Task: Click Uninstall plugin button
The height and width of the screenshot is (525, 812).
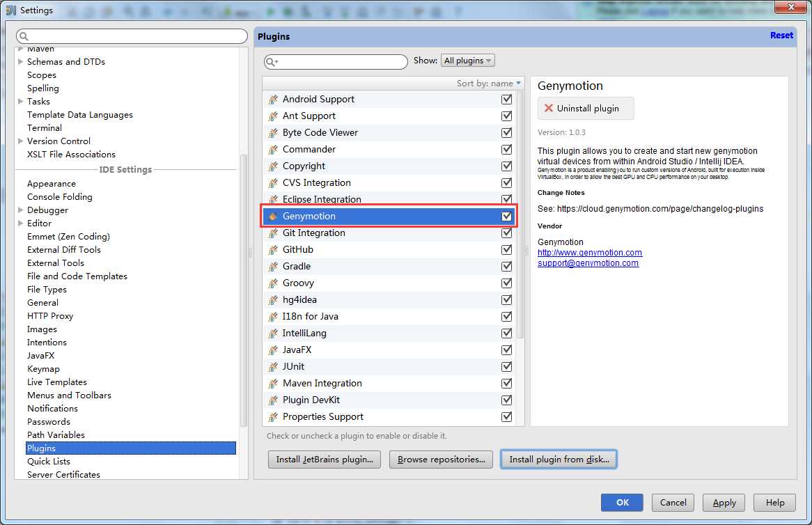Action: pyautogui.click(x=586, y=108)
